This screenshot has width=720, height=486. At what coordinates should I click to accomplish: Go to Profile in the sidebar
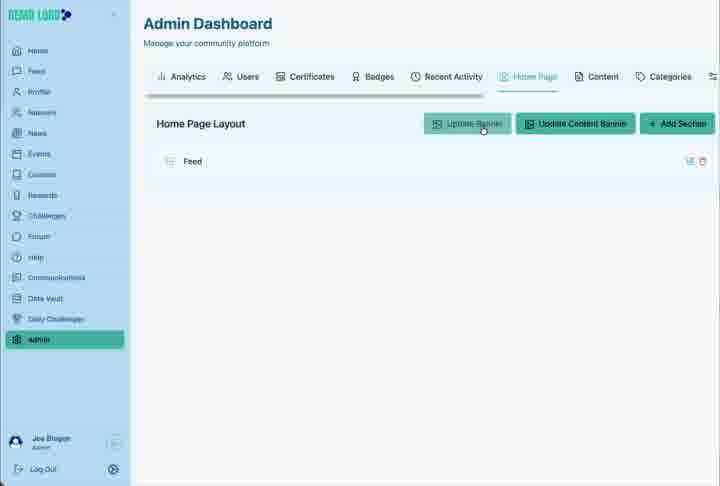(64, 92)
